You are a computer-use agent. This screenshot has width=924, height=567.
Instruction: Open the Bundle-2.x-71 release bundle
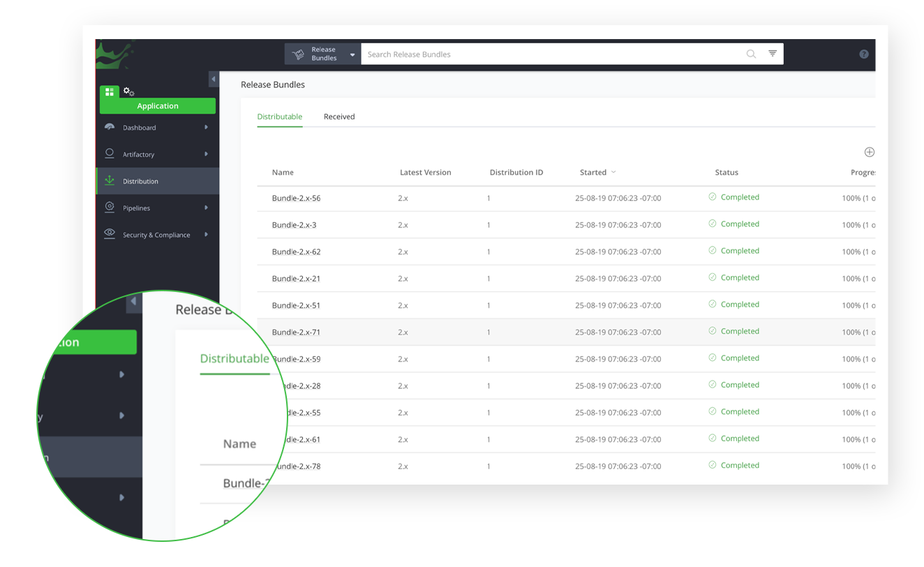pyautogui.click(x=297, y=332)
